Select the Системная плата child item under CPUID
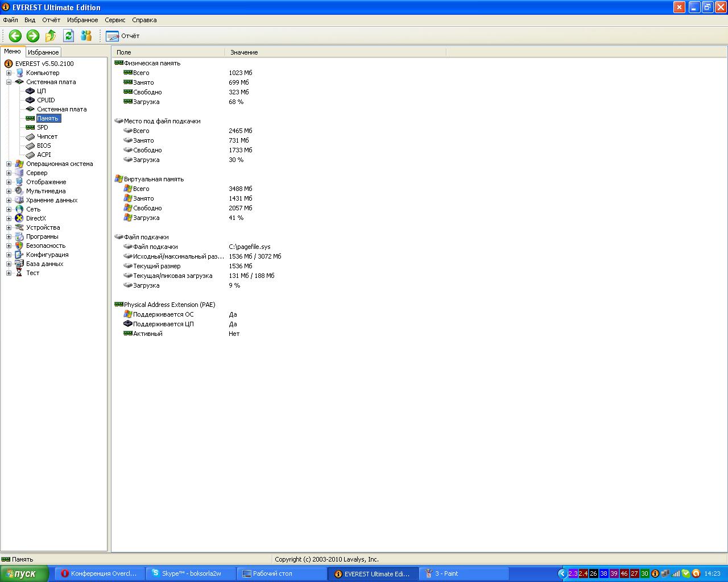 (x=62, y=109)
